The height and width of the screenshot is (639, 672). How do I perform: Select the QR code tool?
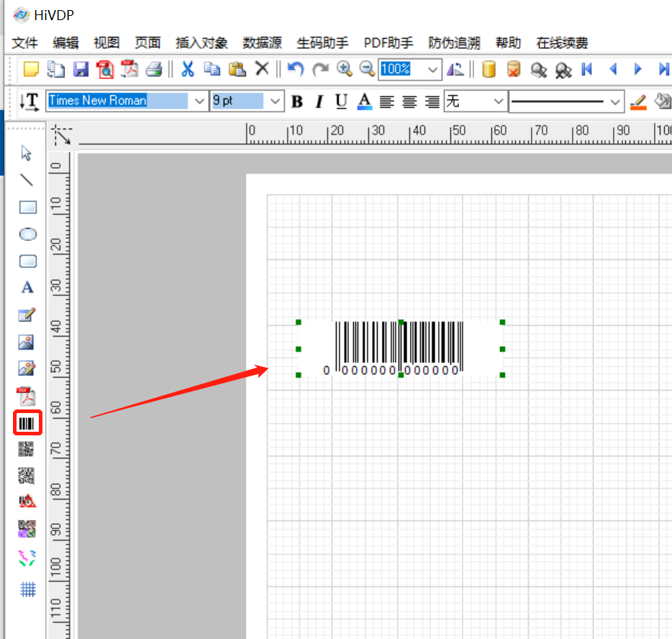click(26, 449)
